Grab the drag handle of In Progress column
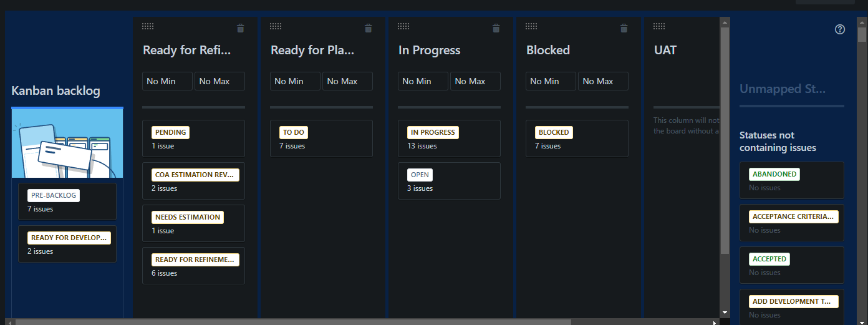This screenshot has height=325, width=868. point(403,26)
